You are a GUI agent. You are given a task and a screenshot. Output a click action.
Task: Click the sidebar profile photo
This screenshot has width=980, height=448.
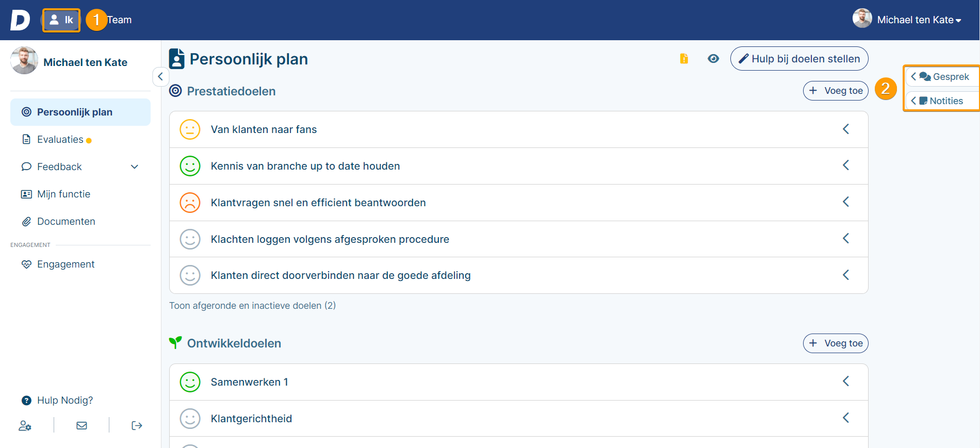pyautogui.click(x=24, y=60)
